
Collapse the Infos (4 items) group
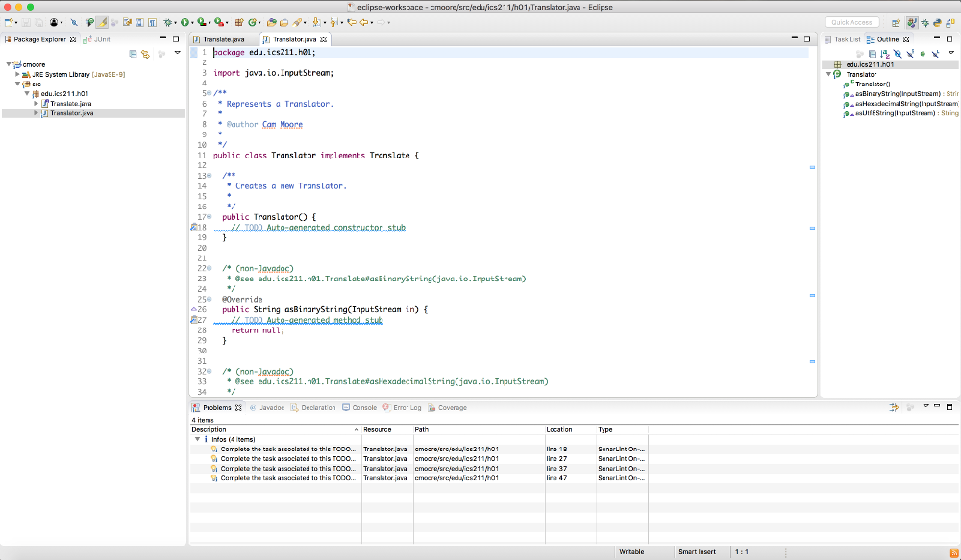point(197,439)
